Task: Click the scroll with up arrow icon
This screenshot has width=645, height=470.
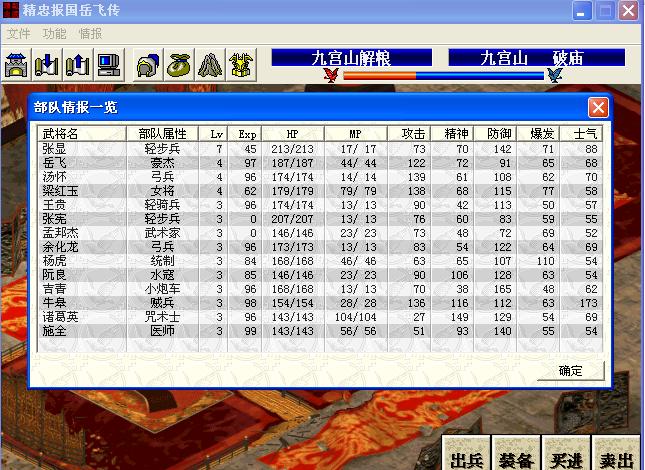Action: point(78,65)
